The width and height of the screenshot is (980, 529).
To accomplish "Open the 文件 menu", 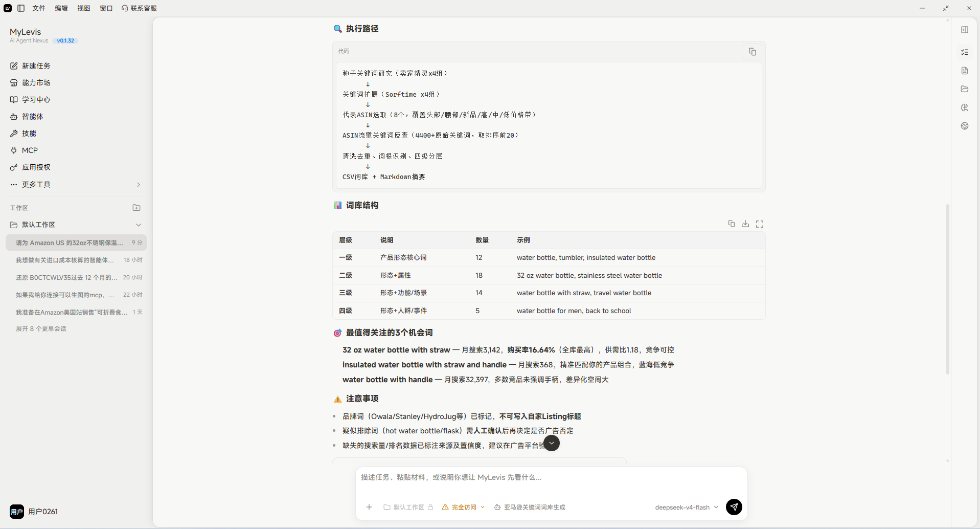I will (39, 8).
